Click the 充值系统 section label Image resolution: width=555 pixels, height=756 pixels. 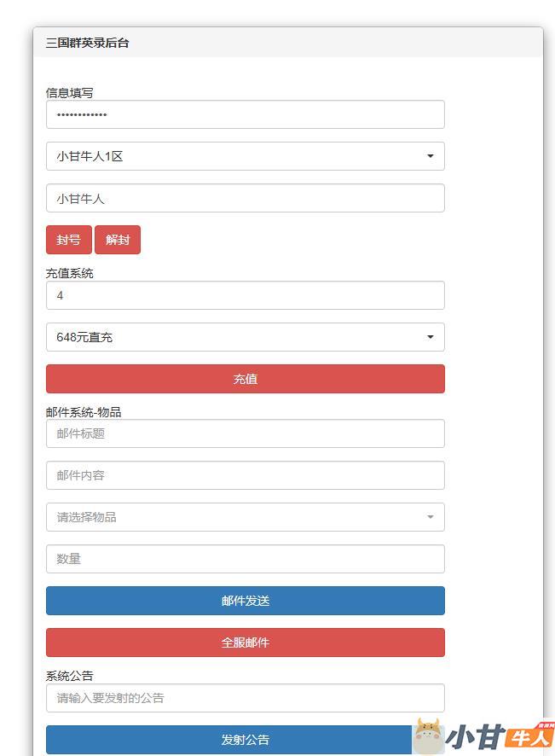pos(70,274)
